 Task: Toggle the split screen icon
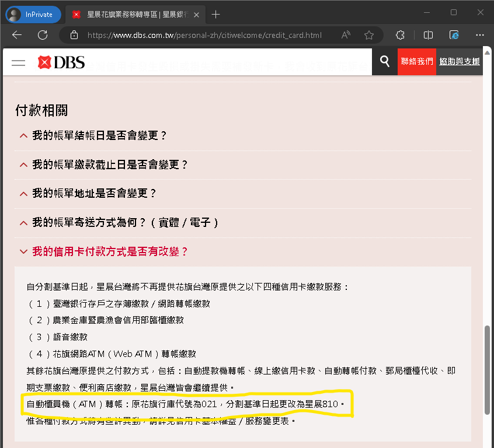point(428,35)
